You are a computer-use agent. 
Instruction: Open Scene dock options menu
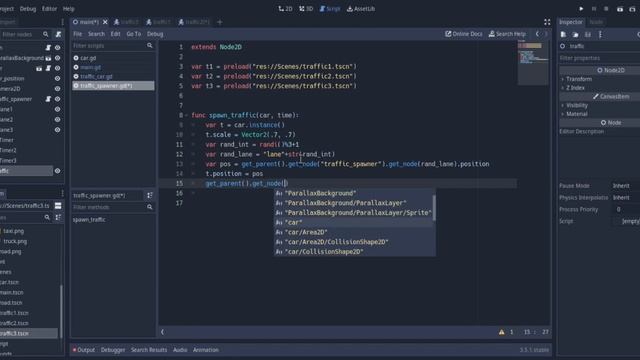(62, 22)
